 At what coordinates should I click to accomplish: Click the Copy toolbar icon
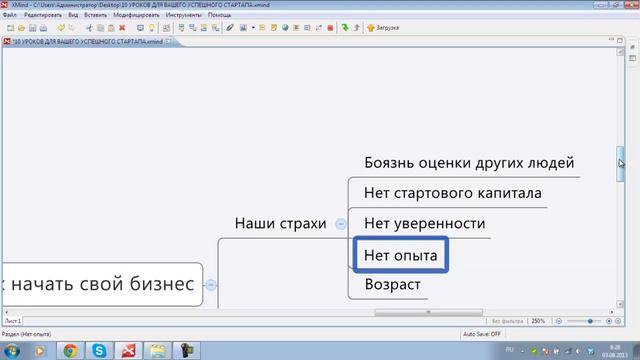click(x=100, y=28)
